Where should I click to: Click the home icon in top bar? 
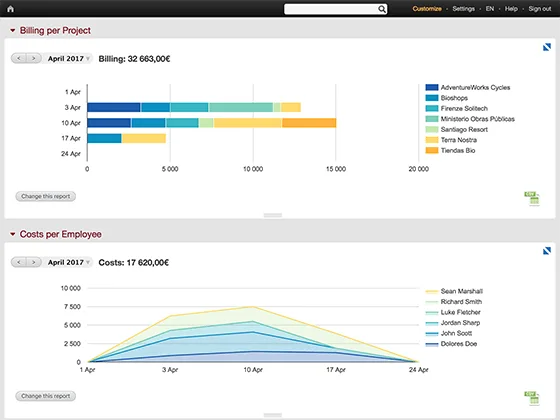pyautogui.click(x=10, y=9)
